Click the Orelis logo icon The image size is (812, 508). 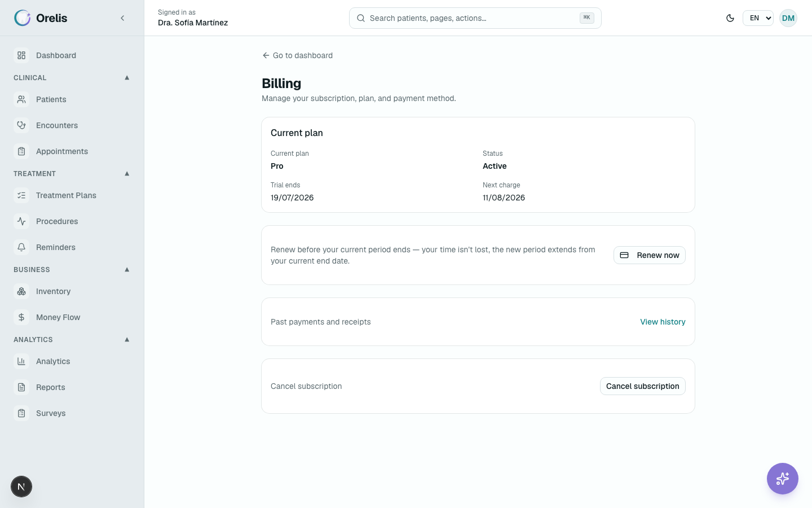point(23,18)
